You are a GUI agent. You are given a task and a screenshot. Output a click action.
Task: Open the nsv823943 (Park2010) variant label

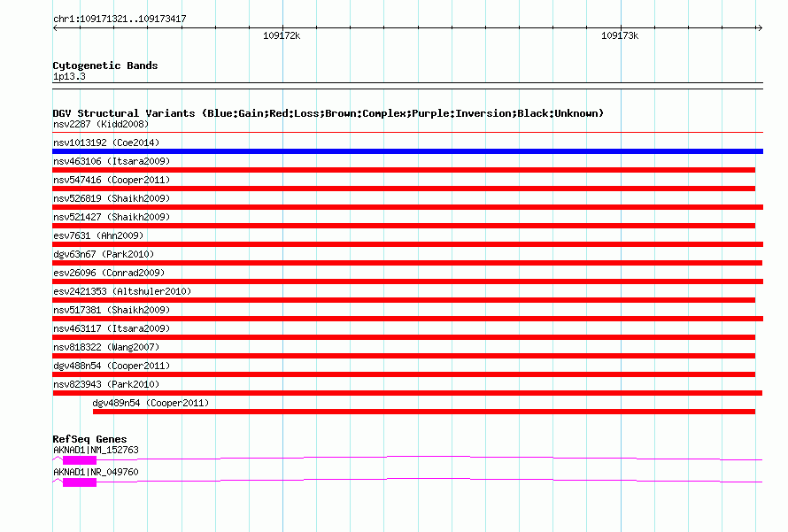click(106, 384)
